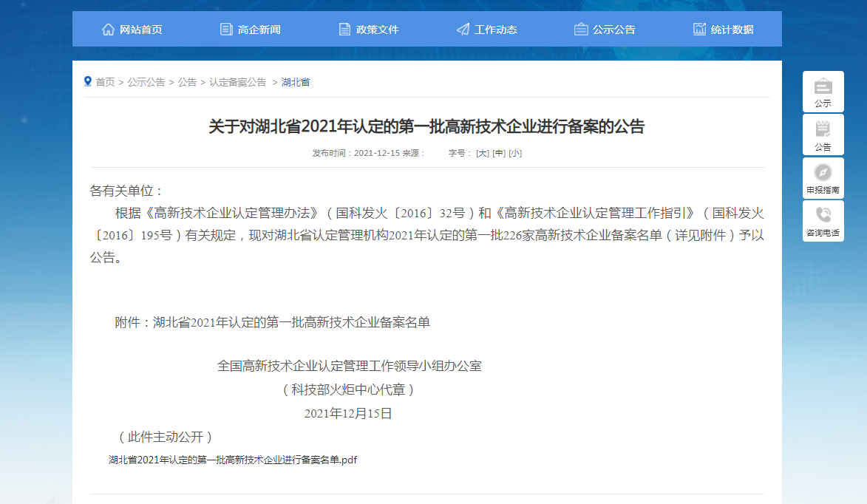The width and height of the screenshot is (867, 504).
Task: Click the home icon beside 网站首页
Action: click(x=108, y=30)
